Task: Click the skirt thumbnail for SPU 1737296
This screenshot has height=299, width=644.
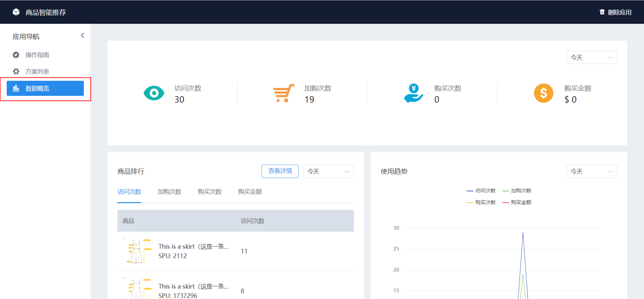Action: [x=137, y=288]
